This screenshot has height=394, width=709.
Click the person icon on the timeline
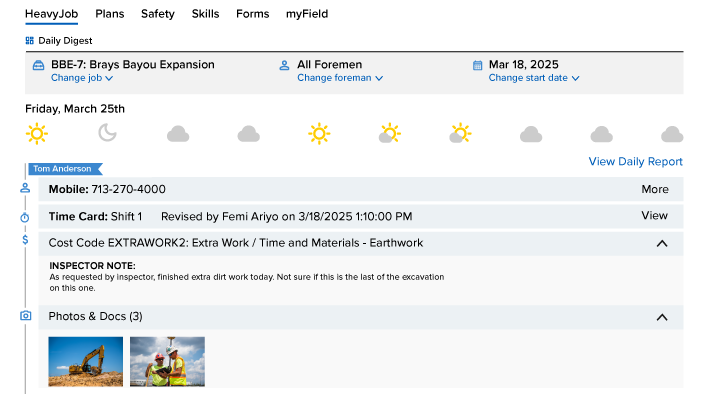[25, 188]
